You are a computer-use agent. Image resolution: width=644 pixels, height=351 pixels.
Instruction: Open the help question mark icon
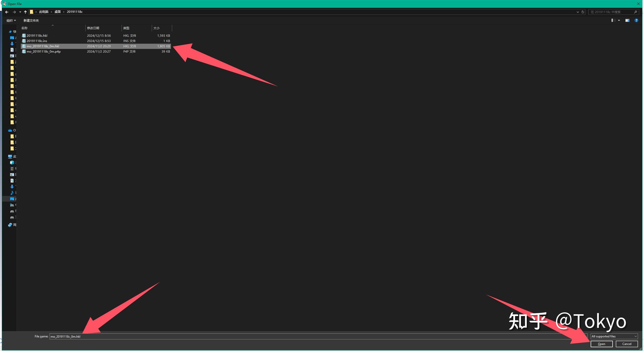[636, 20]
